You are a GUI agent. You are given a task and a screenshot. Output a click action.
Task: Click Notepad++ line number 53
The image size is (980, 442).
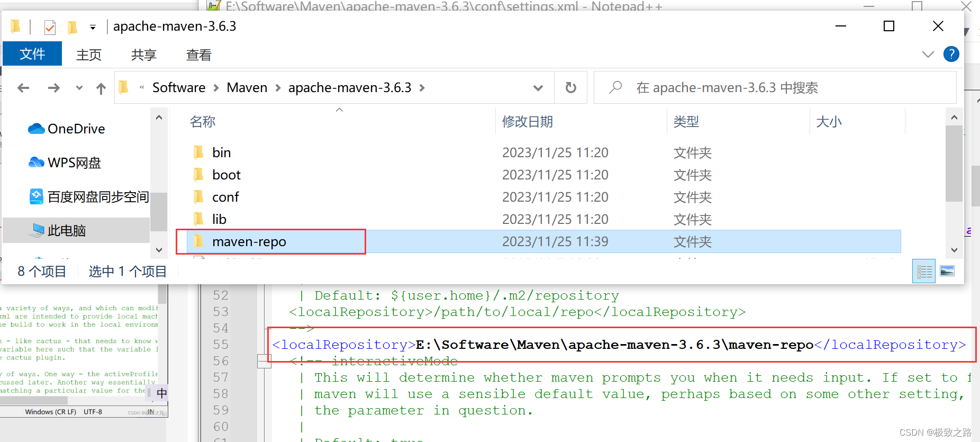pos(221,312)
